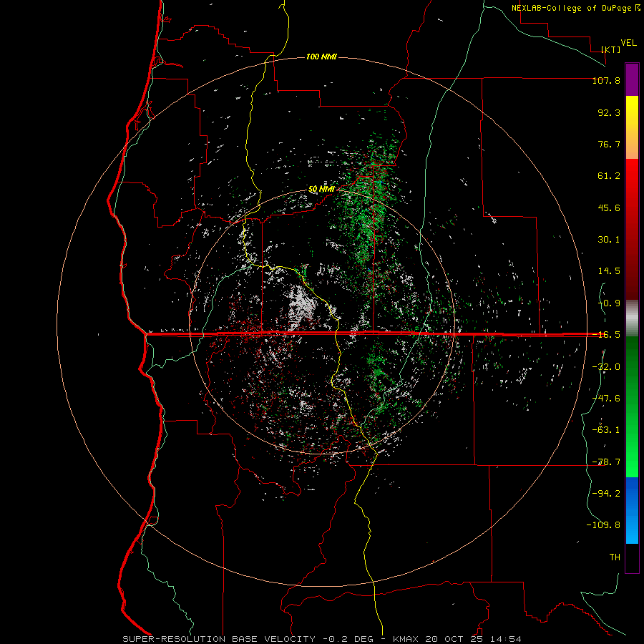The image size is (644, 644).
Task: Pick the purple segment of the velocity scale
Action: [x=632, y=79]
